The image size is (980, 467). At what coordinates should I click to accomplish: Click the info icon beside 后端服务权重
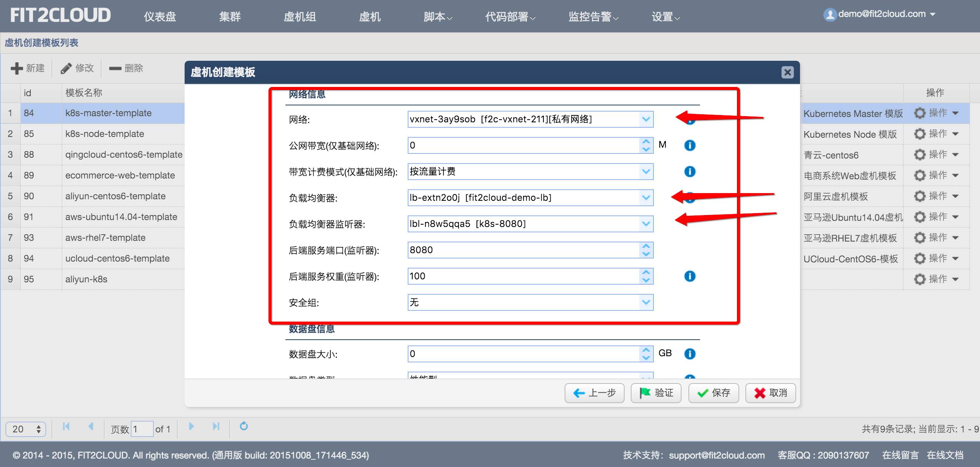[690, 276]
